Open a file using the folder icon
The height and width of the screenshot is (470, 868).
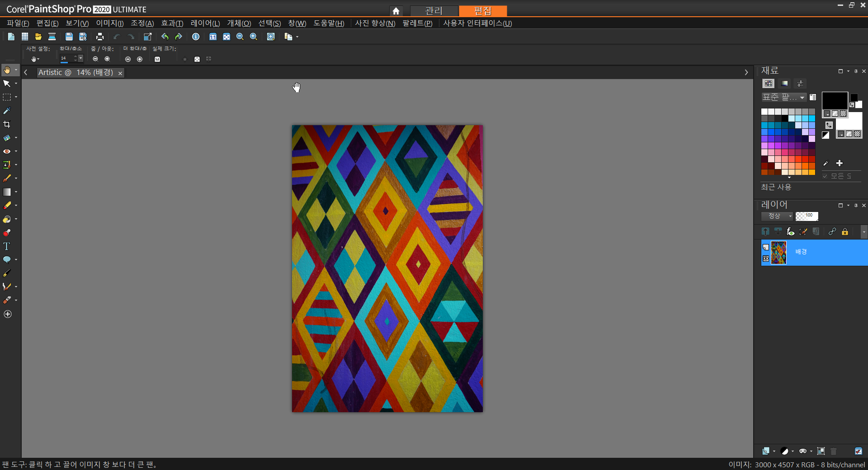point(38,37)
